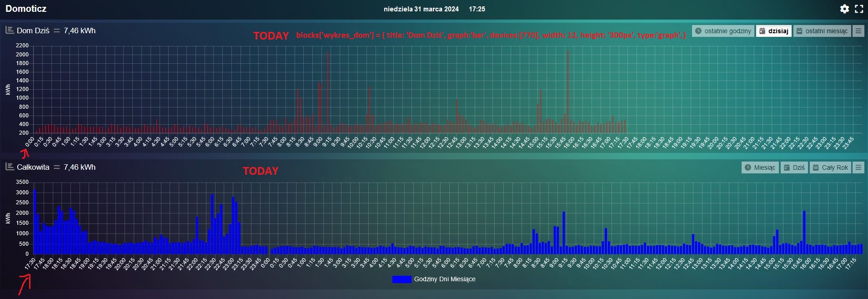Select the 'ostatnie godziny' range

(x=723, y=31)
